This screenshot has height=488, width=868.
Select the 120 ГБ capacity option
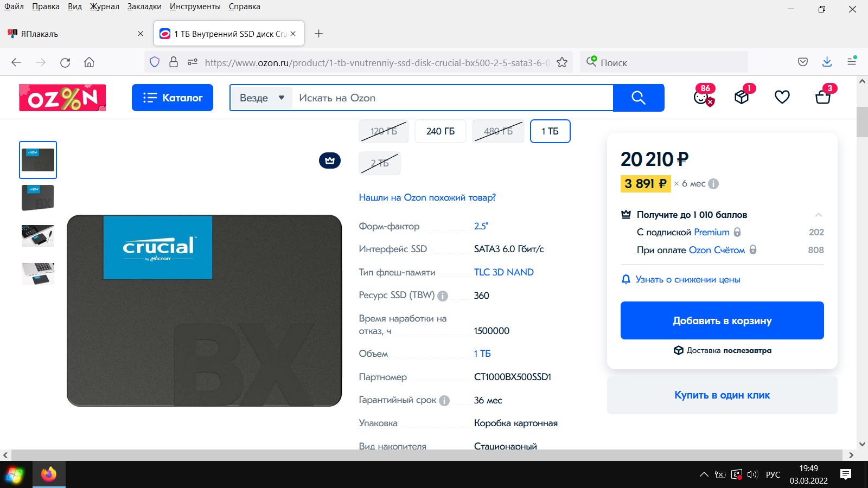384,131
